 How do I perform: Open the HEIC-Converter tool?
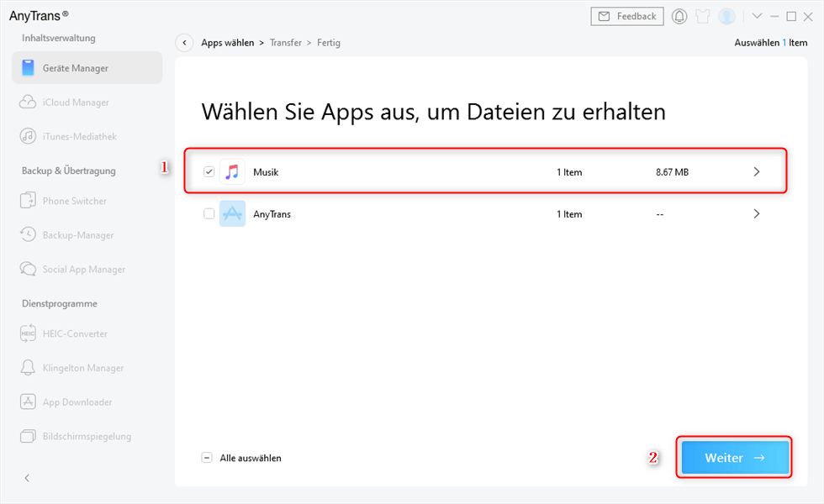coord(29,333)
